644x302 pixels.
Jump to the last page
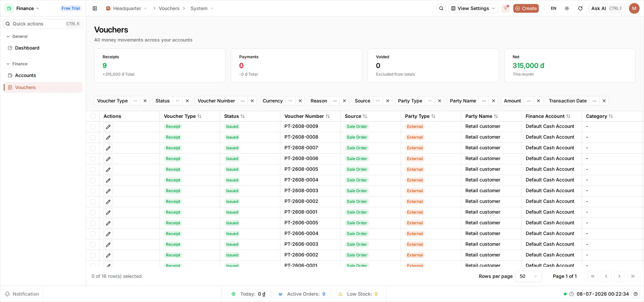point(633,276)
